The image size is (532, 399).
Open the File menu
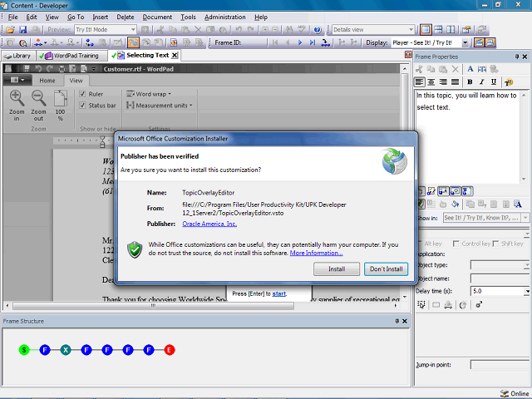click(13, 17)
